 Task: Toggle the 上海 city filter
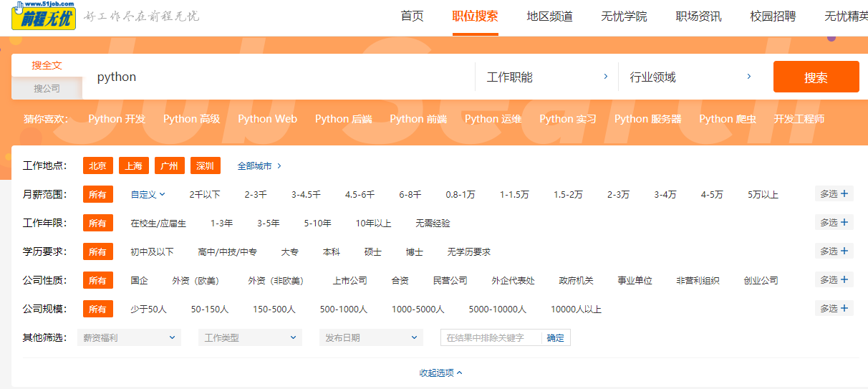pos(134,165)
